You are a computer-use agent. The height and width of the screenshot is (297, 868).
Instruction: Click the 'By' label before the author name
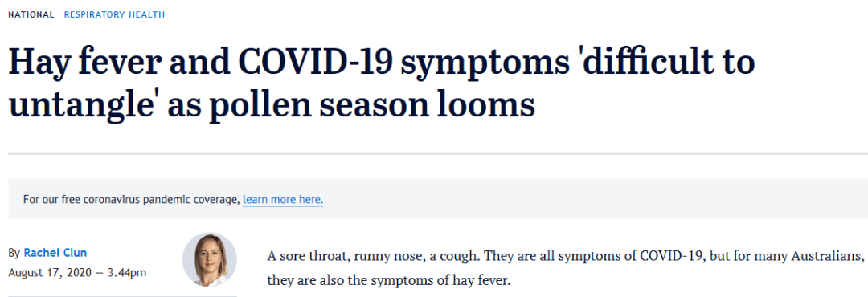[x=14, y=254]
